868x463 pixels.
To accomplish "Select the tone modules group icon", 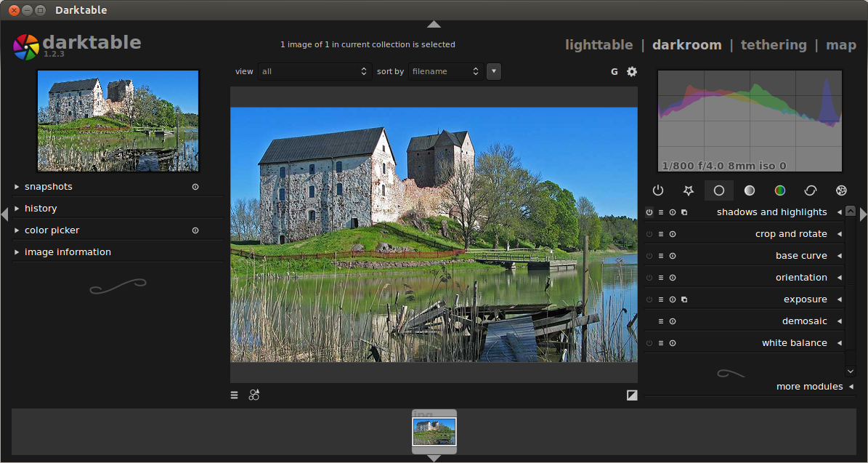I will [750, 190].
